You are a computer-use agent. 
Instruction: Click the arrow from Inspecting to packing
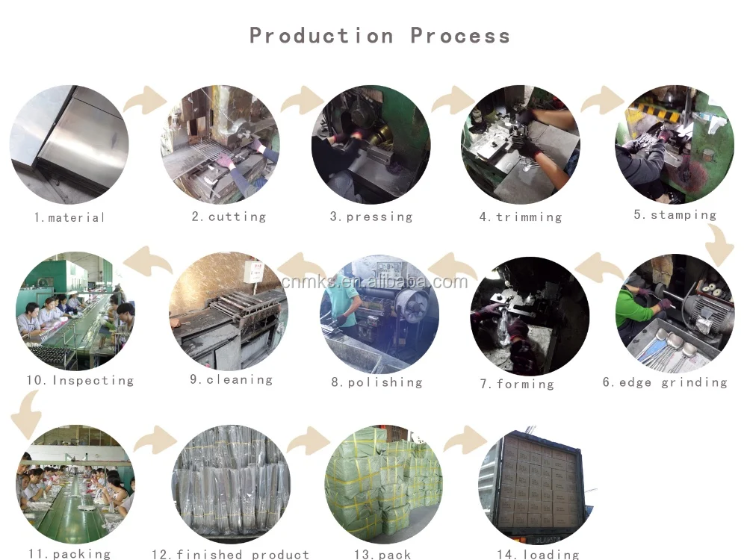(x=26, y=414)
